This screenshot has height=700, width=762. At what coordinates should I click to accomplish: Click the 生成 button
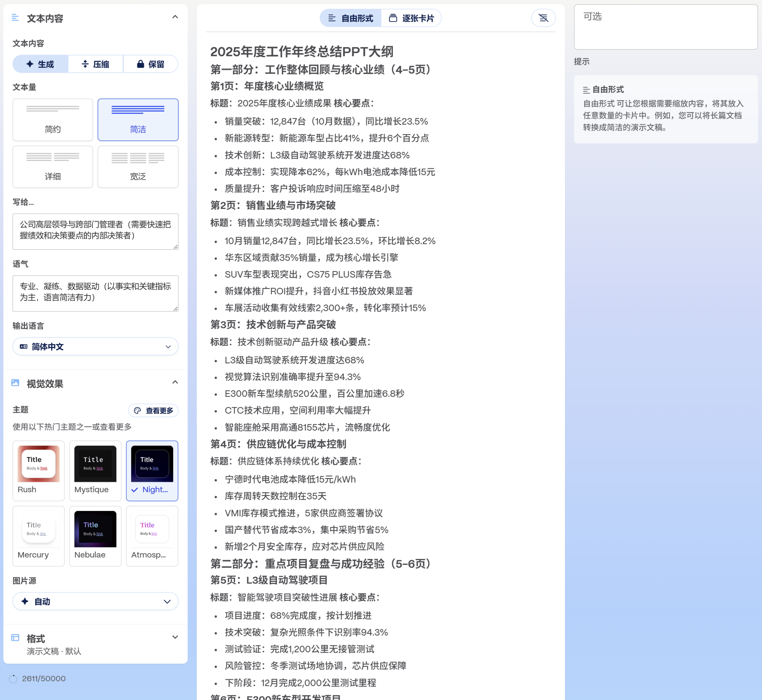[40, 64]
